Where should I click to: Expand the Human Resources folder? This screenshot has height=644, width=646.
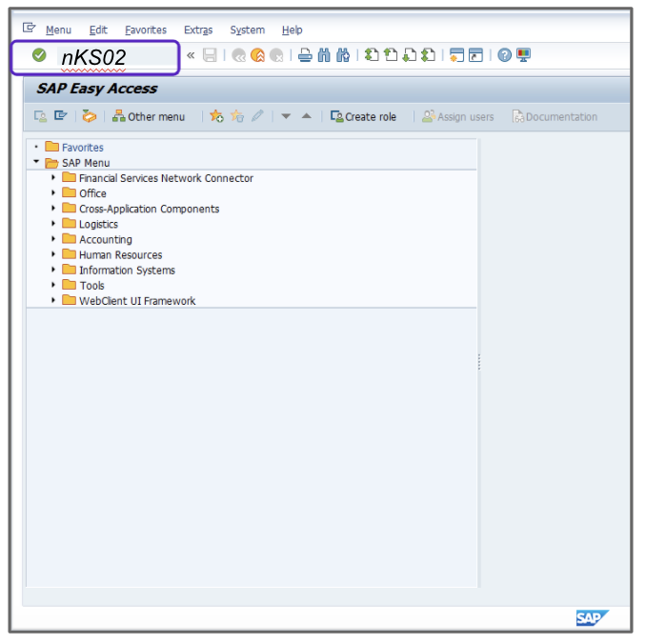pyautogui.click(x=54, y=254)
